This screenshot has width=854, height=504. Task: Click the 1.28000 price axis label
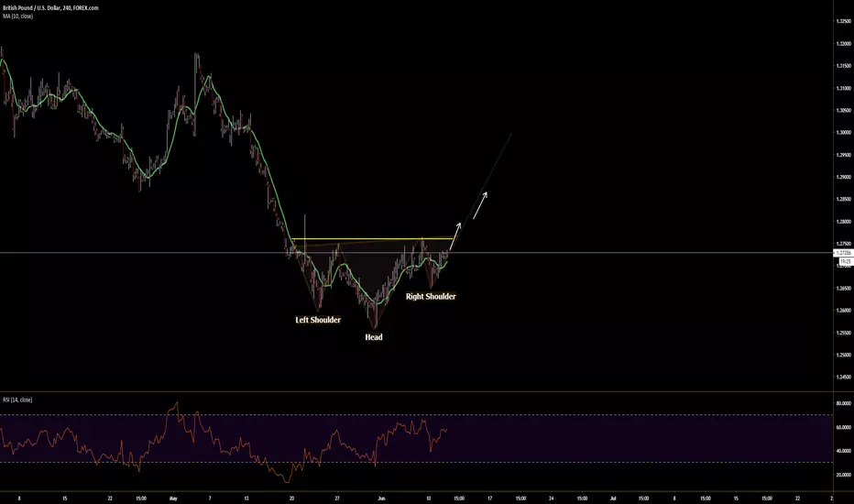844,222
